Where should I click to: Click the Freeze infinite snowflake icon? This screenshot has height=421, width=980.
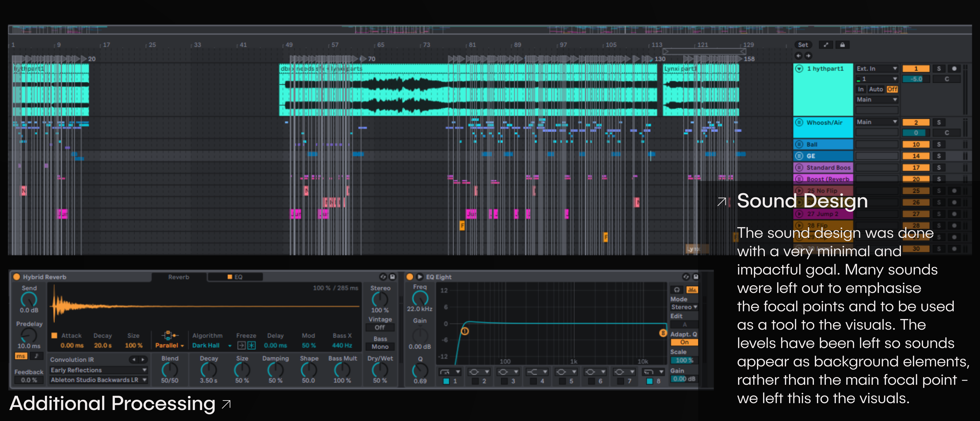251,345
